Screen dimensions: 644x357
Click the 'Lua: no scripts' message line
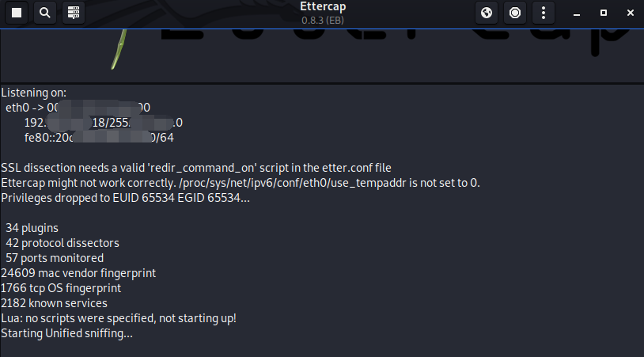[119, 318]
